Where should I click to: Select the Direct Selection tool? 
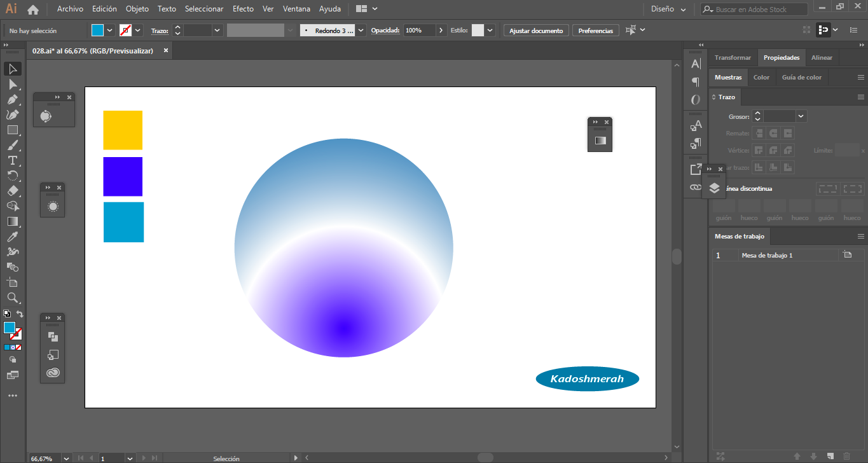click(x=13, y=84)
